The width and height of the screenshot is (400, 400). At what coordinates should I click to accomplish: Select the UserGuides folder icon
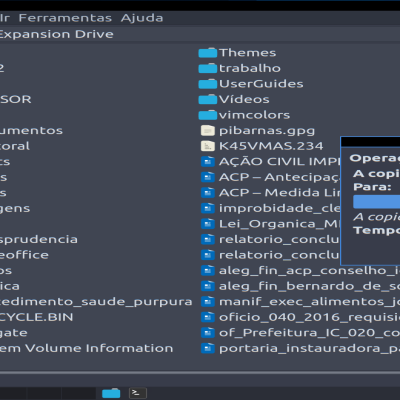click(208, 84)
